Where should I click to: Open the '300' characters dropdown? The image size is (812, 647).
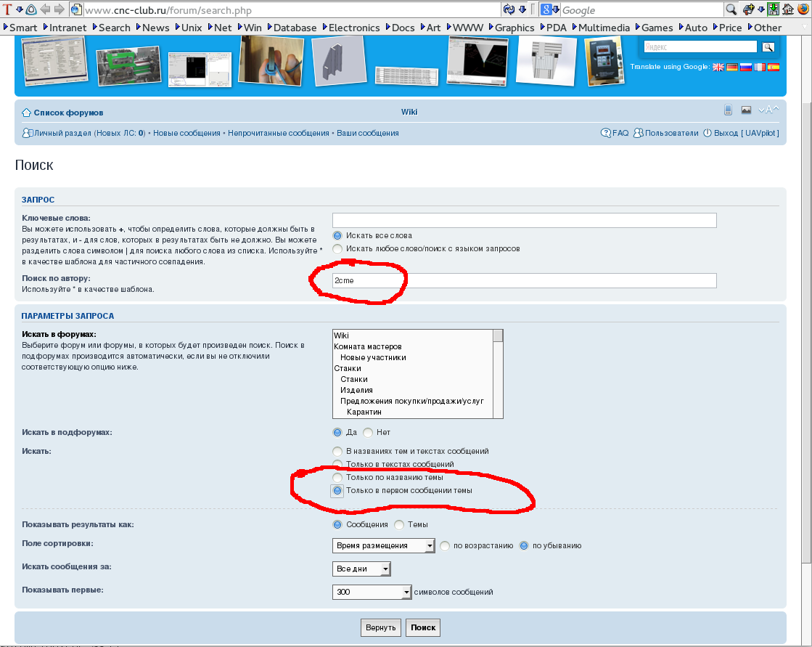(x=372, y=592)
